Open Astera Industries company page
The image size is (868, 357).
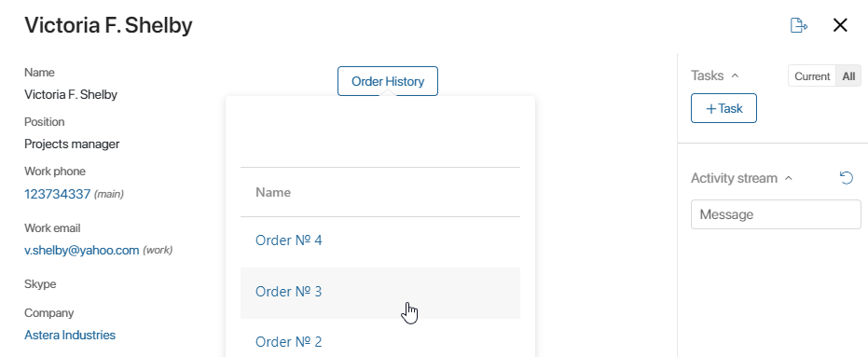pos(70,335)
